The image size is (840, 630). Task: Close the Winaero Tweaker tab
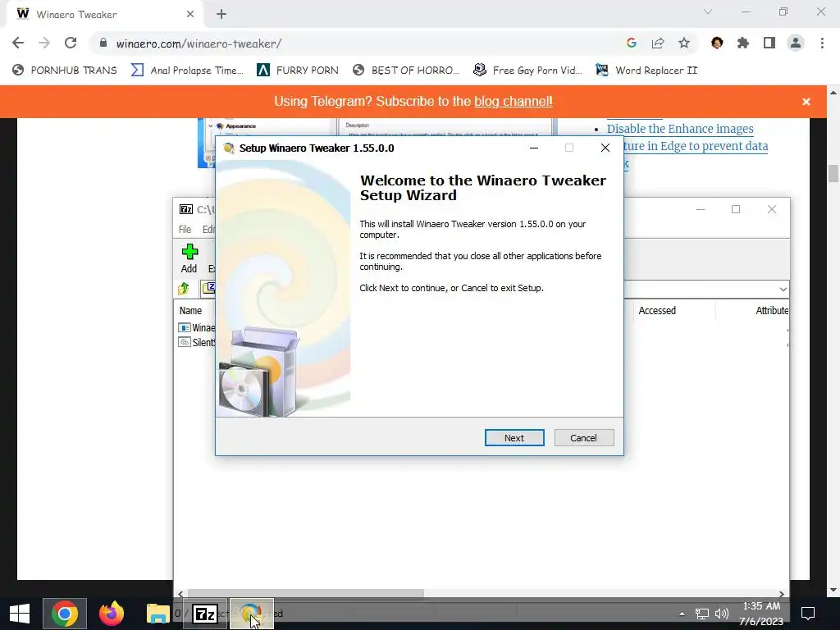(x=190, y=14)
